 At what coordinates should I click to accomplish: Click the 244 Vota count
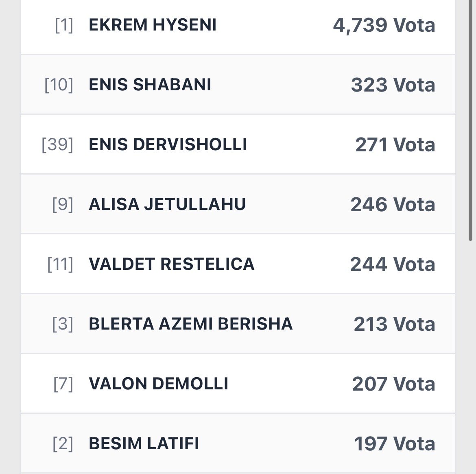[393, 264]
